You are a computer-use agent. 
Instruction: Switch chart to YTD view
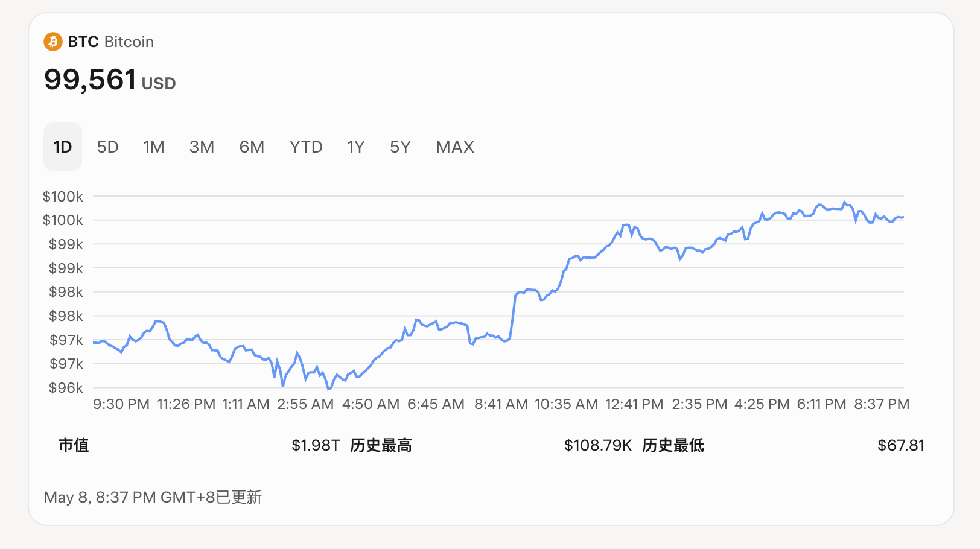tap(306, 147)
